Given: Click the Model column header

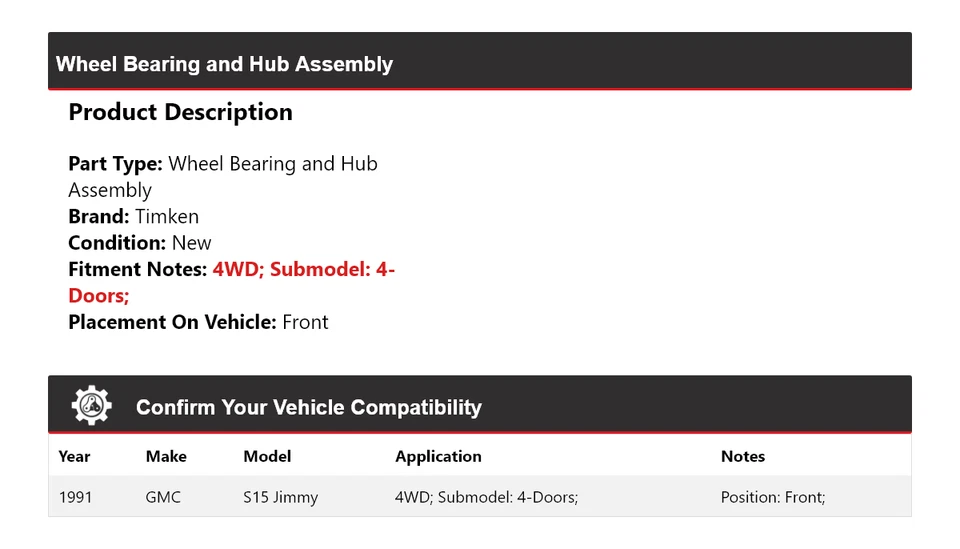Looking at the screenshot, I should (x=267, y=456).
